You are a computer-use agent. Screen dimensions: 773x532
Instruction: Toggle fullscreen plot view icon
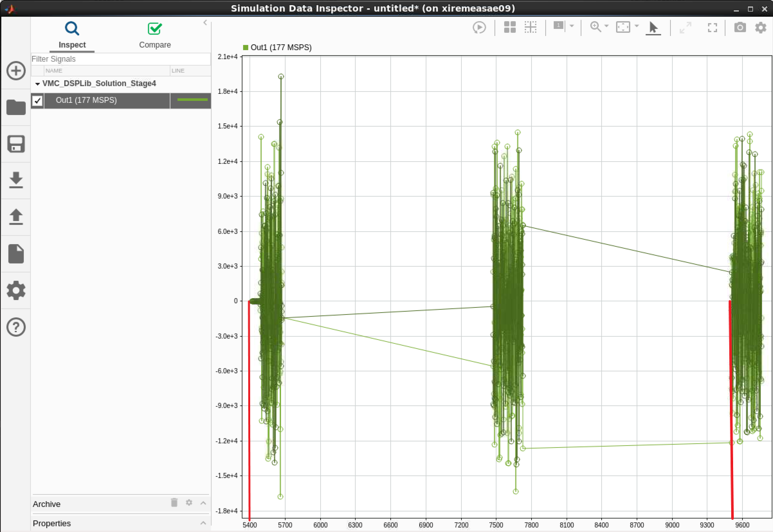[712, 27]
